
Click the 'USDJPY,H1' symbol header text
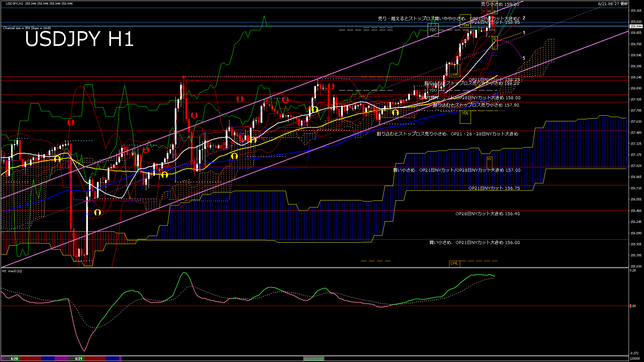(x=14, y=4)
